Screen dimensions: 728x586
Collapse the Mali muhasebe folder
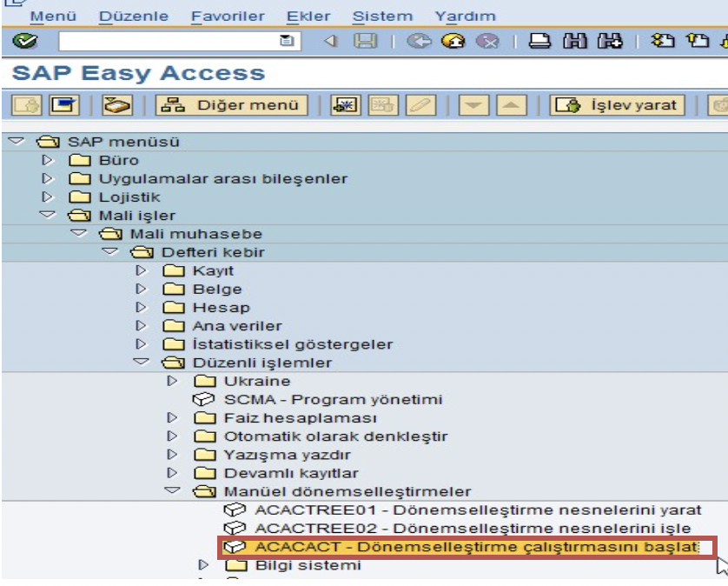click(79, 233)
